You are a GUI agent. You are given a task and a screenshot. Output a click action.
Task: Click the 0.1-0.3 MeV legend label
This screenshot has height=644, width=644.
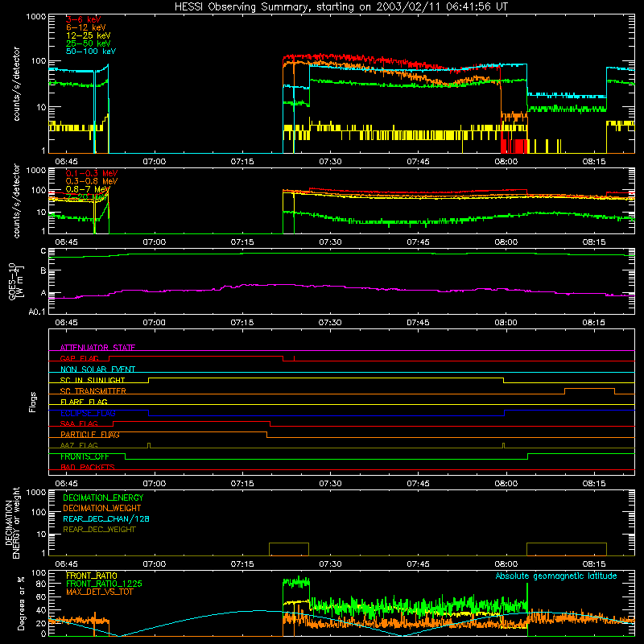pos(92,173)
